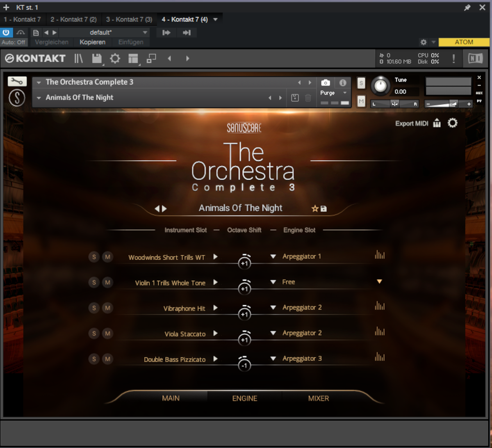
Task: Click the Einfügen button
Action: [131, 42]
